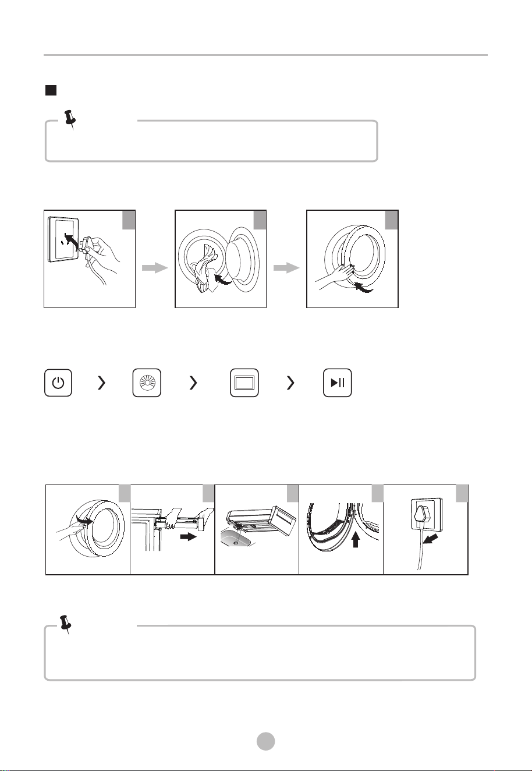Open the opening-door illustration in the bottom row
532x771 pixels.
click(88, 529)
